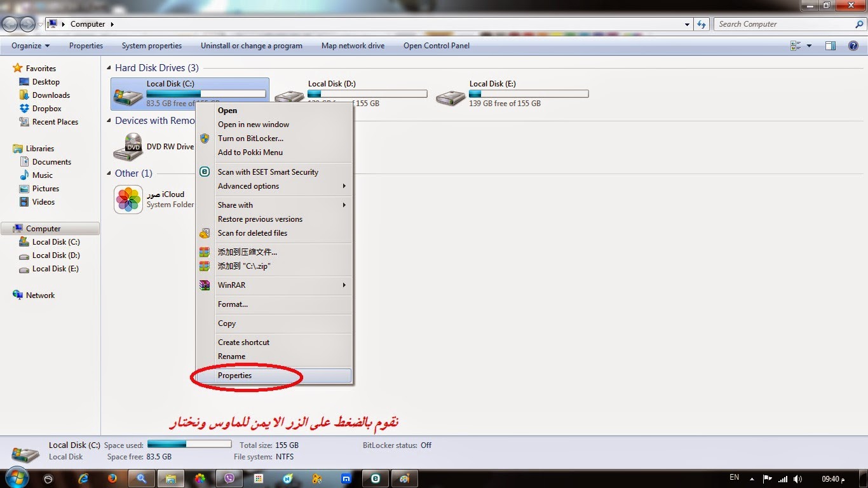Select Scan with ESET Smart Security
The height and width of the screenshot is (488, 868).
tap(268, 172)
